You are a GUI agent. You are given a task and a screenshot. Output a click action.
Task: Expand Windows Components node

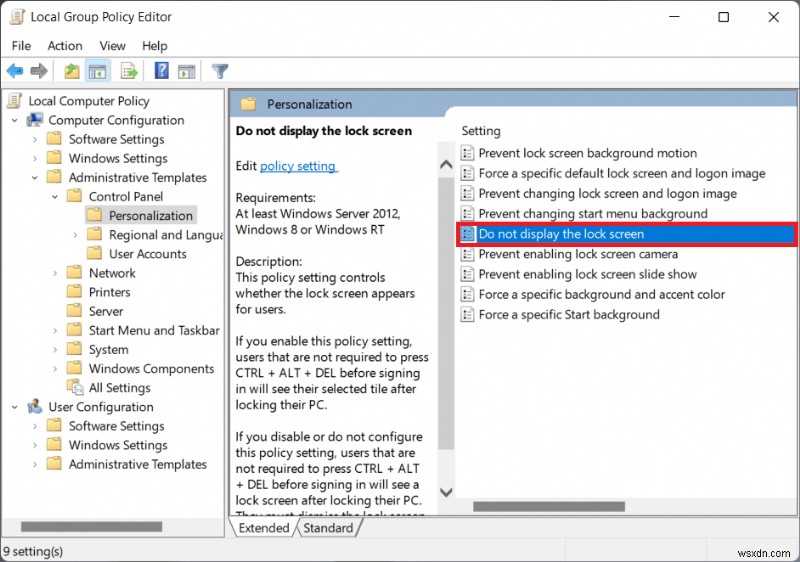[x=55, y=369]
